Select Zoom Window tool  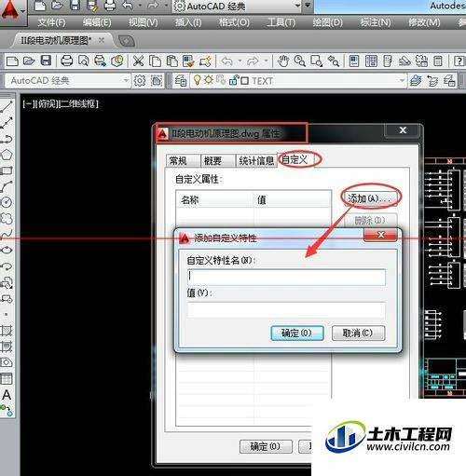coord(317,61)
